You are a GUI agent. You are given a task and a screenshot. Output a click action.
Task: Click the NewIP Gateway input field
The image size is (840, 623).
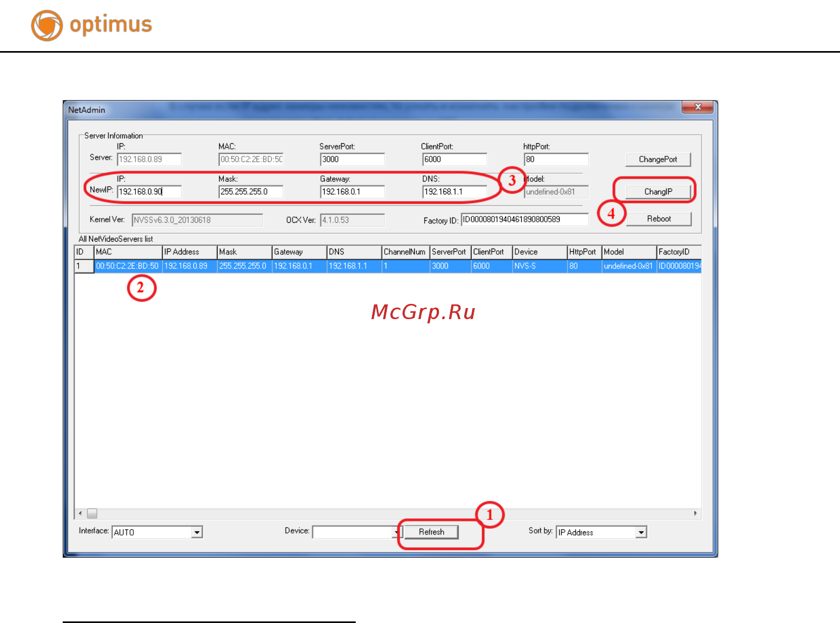pyautogui.click(x=353, y=192)
